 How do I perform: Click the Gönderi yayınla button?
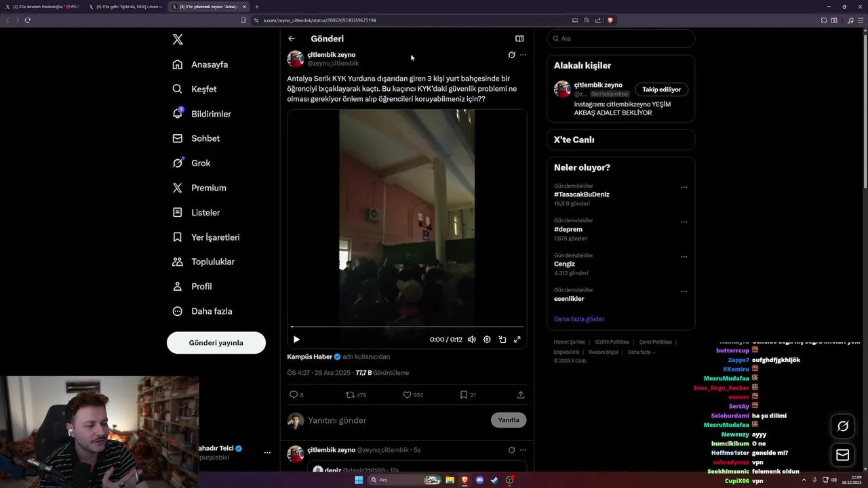[216, 342]
